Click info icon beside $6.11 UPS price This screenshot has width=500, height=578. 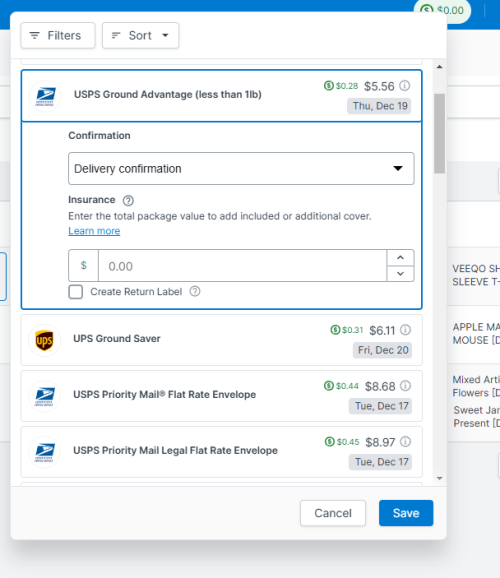coord(405,330)
